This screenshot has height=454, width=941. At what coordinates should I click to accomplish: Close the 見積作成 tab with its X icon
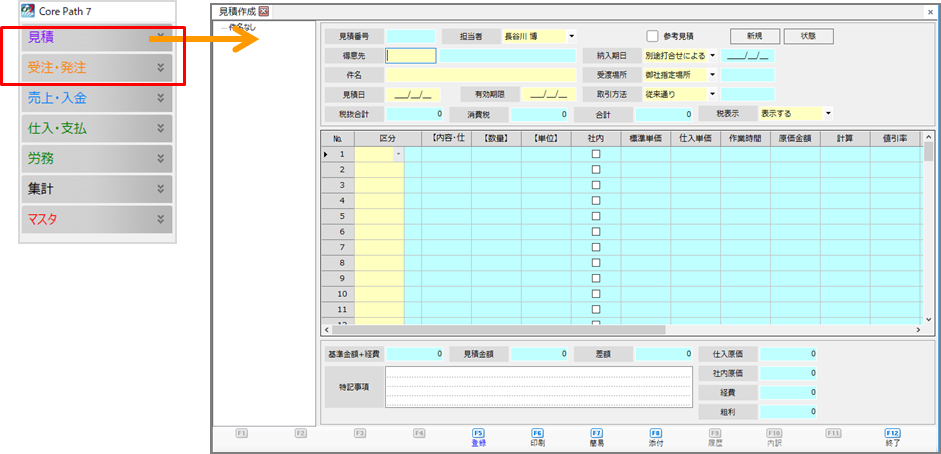[x=264, y=11]
